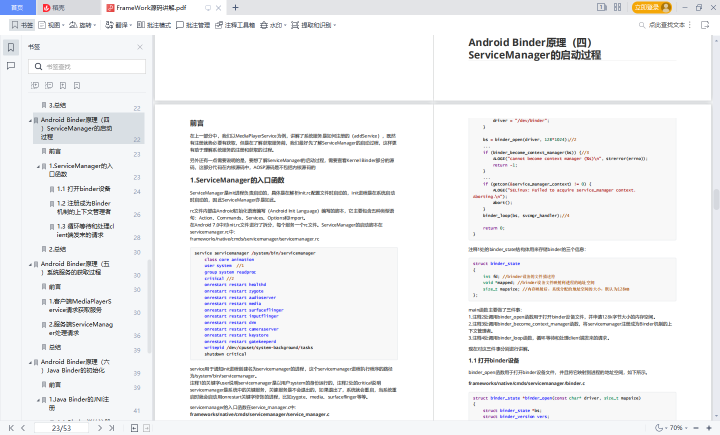Screen dimensions: 720x435
Task: Open bookmark Android Binder原理（六）Java Binder的初始化
Action: pos(75,366)
